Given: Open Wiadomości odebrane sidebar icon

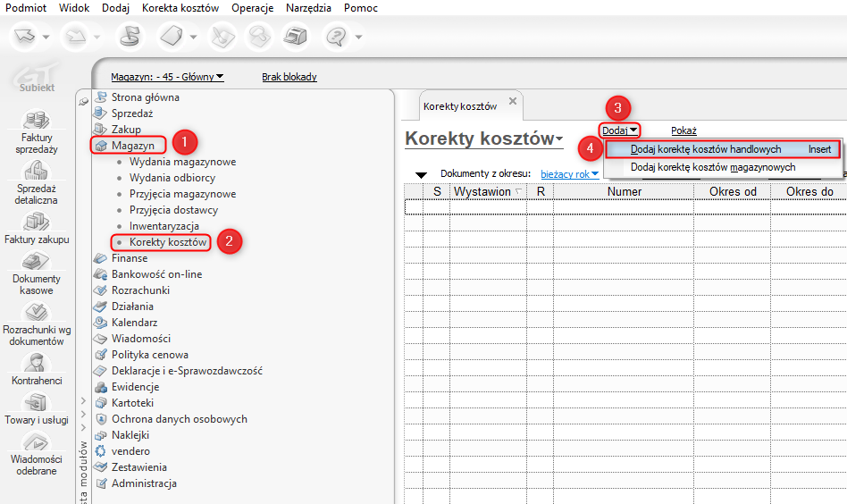Looking at the screenshot, I should 37,454.
